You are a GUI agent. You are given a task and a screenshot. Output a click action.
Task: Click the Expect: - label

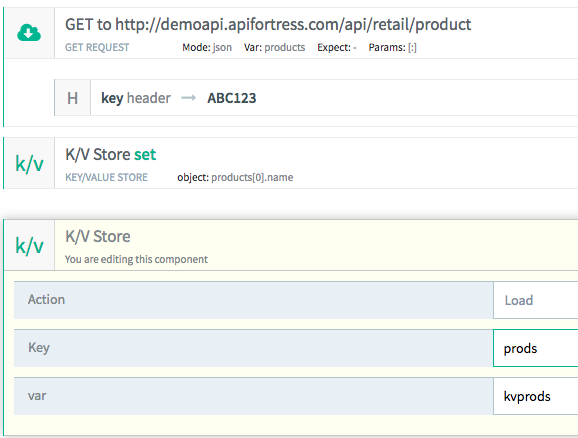click(x=337, y=47)
